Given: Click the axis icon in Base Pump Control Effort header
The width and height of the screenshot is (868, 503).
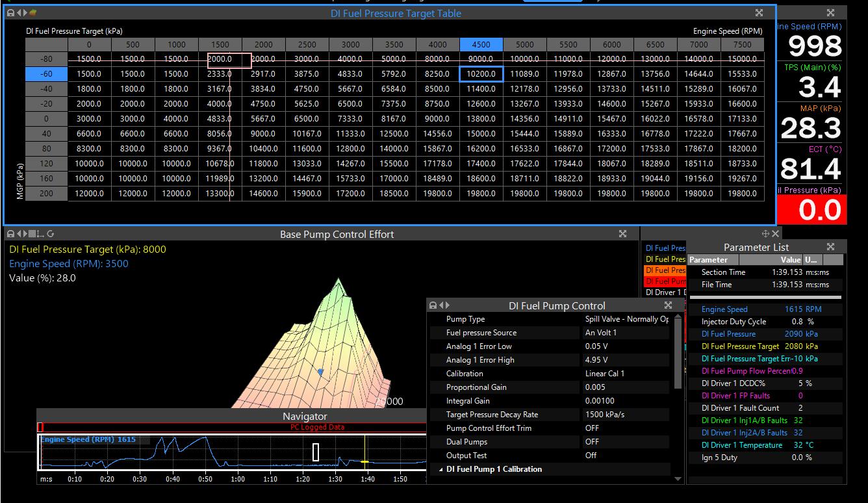Looking at the screenshot, I should (40, 234).
